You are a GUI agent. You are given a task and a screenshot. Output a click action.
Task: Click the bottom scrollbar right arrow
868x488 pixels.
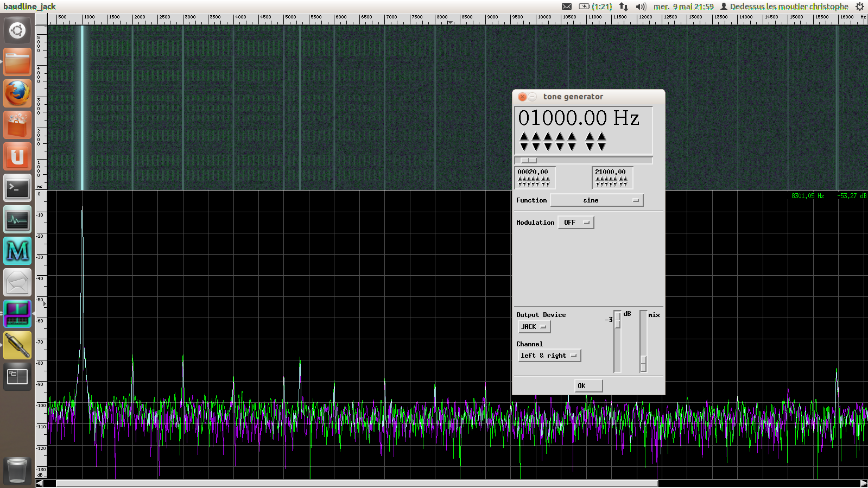[x=863, y=483]
